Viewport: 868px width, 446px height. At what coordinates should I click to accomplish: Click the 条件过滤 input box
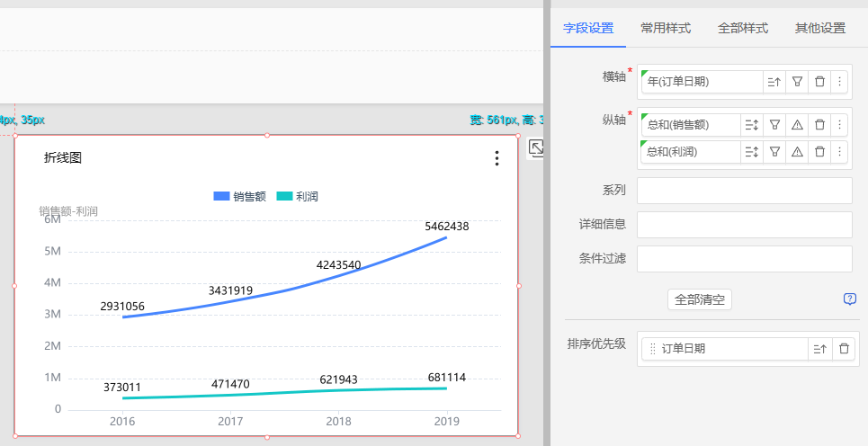tap(744, 259)
